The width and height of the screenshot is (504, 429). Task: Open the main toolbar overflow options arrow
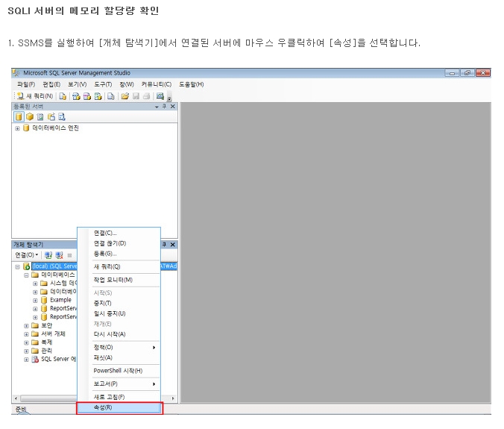click(x=169, y=98)
